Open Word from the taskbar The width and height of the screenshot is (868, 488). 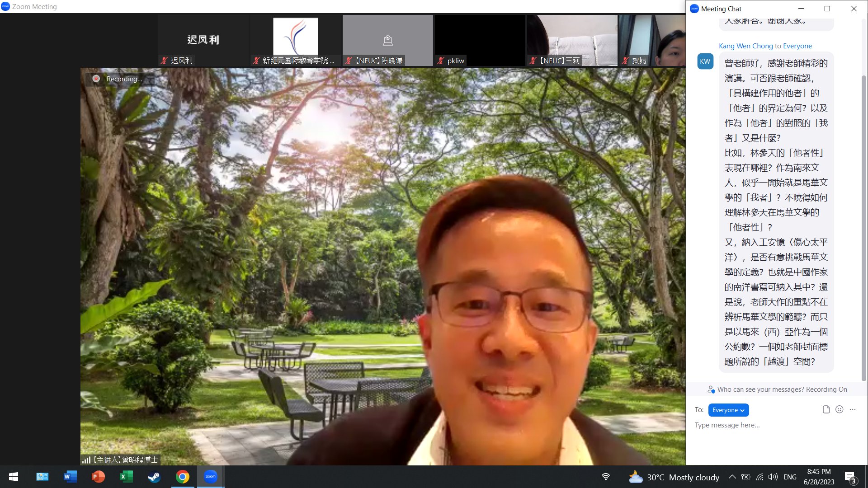coord(70,477)
